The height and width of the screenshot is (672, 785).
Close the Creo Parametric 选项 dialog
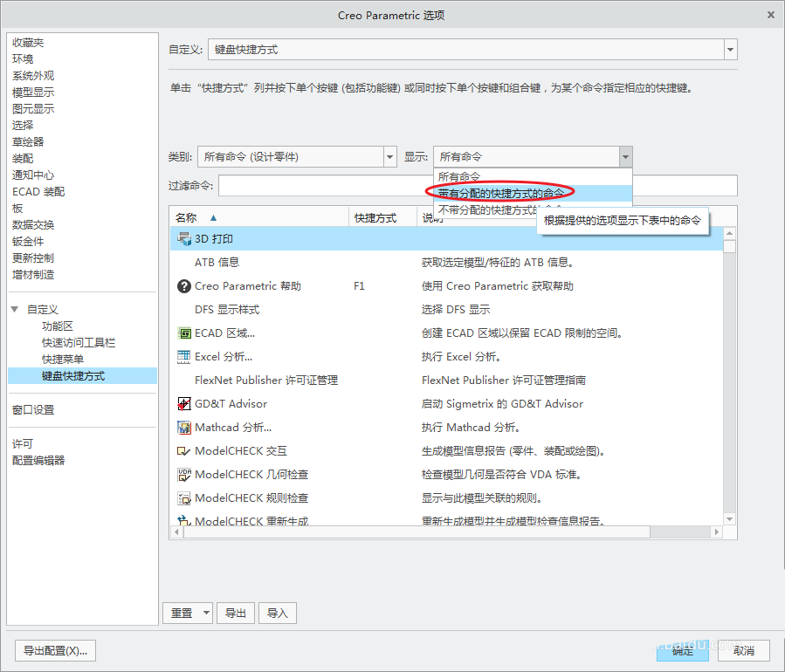point(771,15)
